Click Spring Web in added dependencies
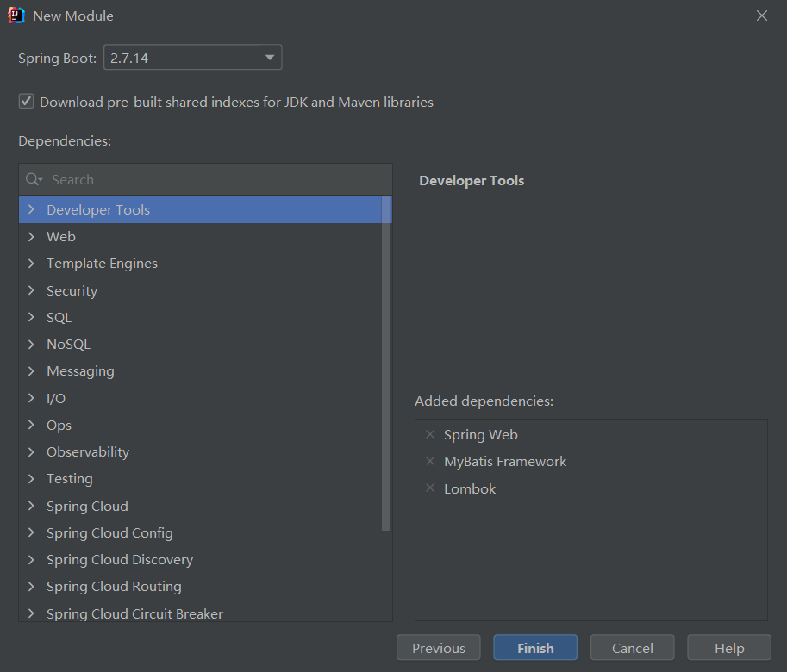The image size is (787, 672). [480, 434]
